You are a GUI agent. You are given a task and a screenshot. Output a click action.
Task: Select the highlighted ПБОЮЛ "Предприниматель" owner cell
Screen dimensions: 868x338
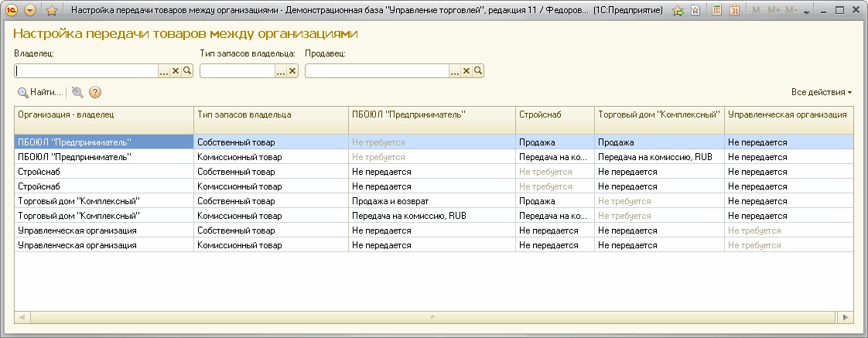(104, 142)
